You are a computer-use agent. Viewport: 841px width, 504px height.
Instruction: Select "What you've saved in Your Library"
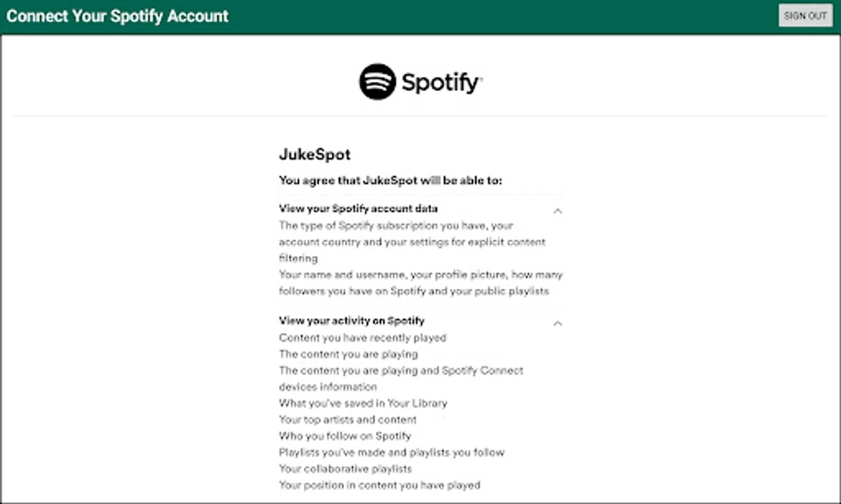[363, 403]
